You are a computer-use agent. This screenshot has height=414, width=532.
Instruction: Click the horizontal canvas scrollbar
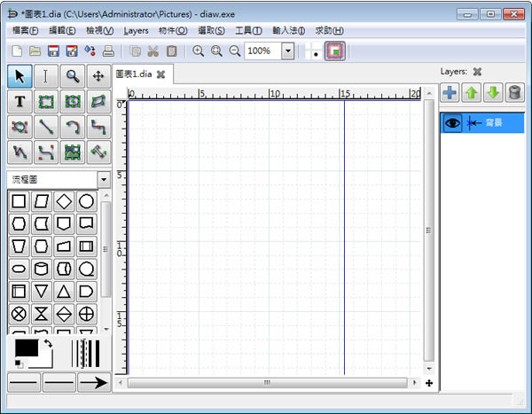[266, 383]
